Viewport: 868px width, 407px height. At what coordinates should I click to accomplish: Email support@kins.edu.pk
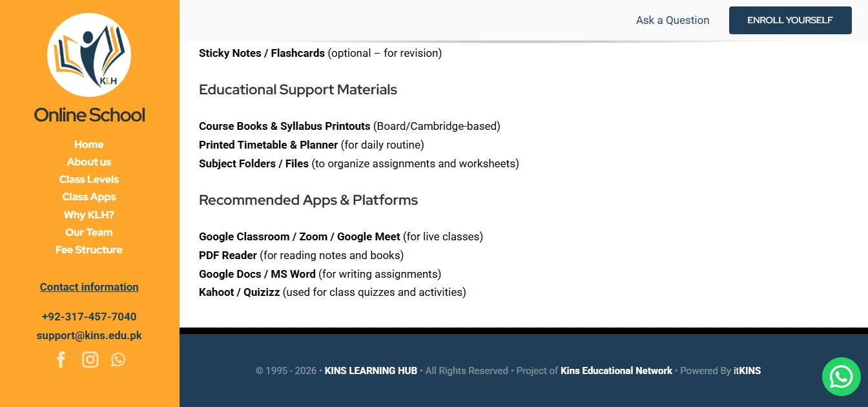pos(88,335)
